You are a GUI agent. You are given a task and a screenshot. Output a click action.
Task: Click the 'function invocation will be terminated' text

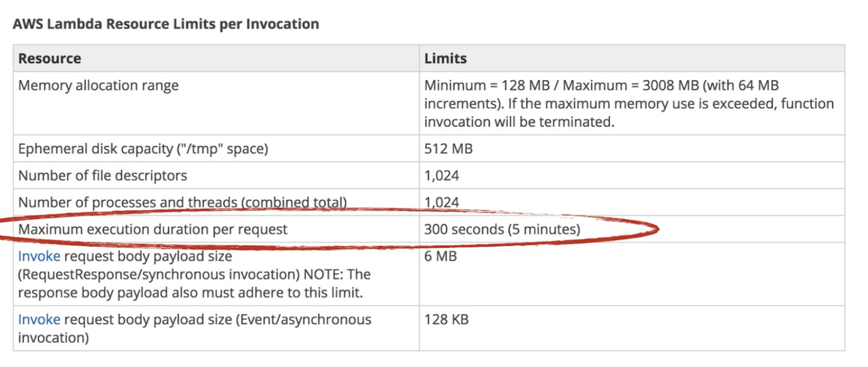pyautogui.click(x=519, y=122)
